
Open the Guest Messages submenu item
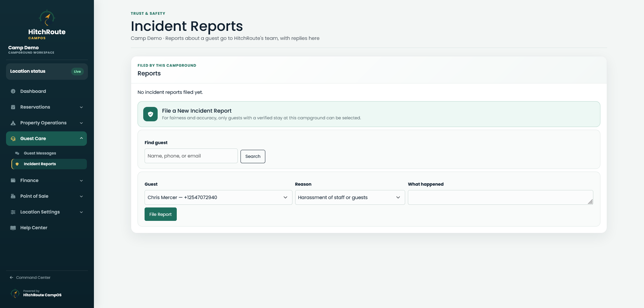click(49, 153)
